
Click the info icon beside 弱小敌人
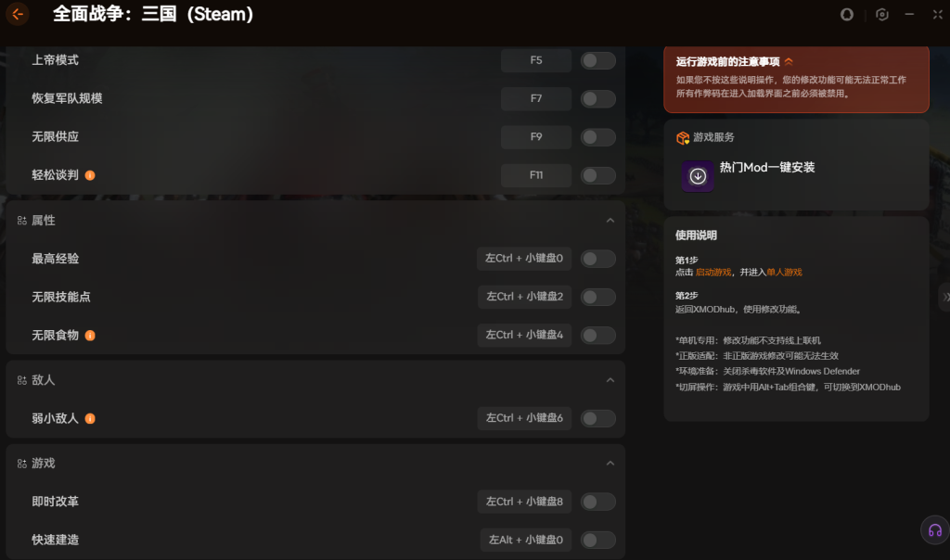pyautogui.click(x=90, y=418)
